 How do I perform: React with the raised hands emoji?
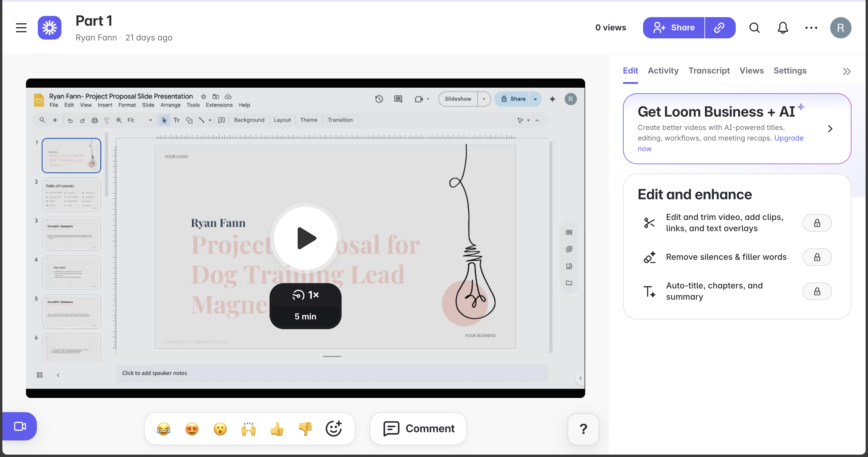[248, 429]
